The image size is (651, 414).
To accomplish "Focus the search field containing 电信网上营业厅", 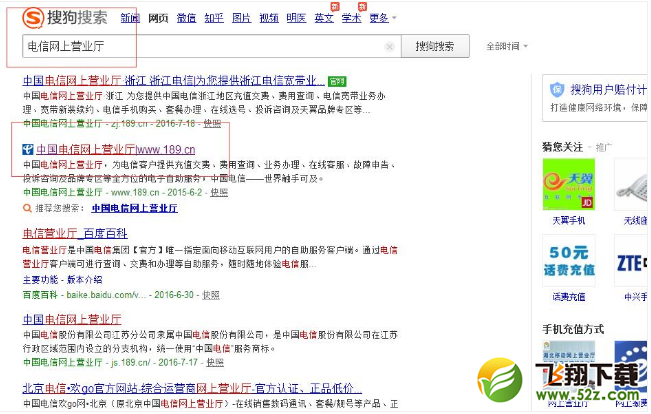I will tap(212, 46).
